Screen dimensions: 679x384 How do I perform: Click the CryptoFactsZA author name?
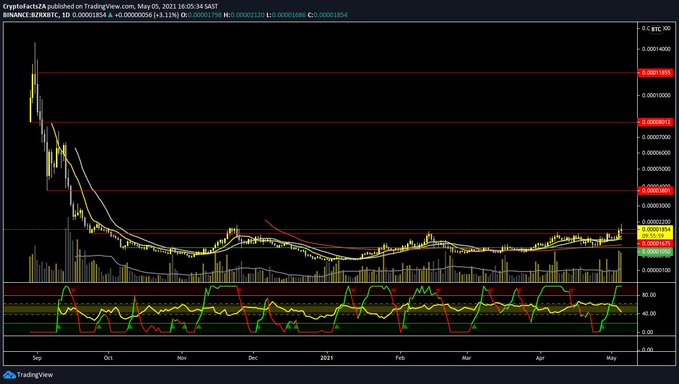click(x=24, y=6)
